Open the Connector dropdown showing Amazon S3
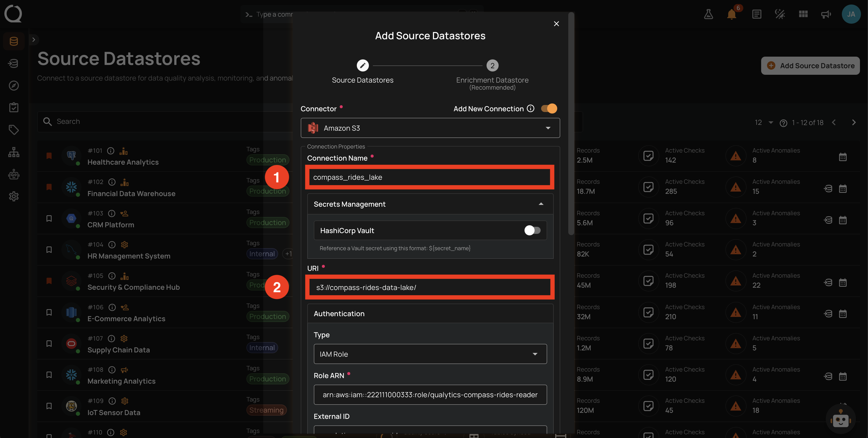Image resolution: width=868 pixels, height=438 pixels. [430, 128]
